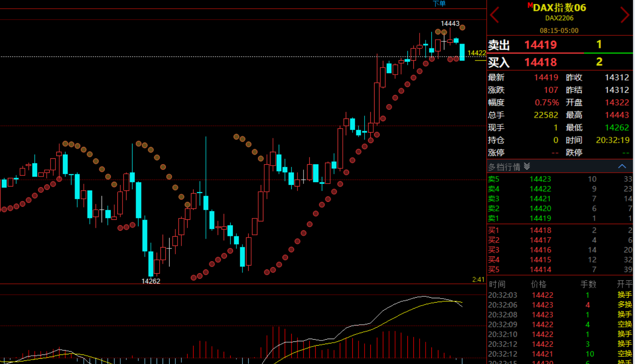Select the trade tick at 20:32:06
This screenshot has height=364, width=635.
point(560,305)
